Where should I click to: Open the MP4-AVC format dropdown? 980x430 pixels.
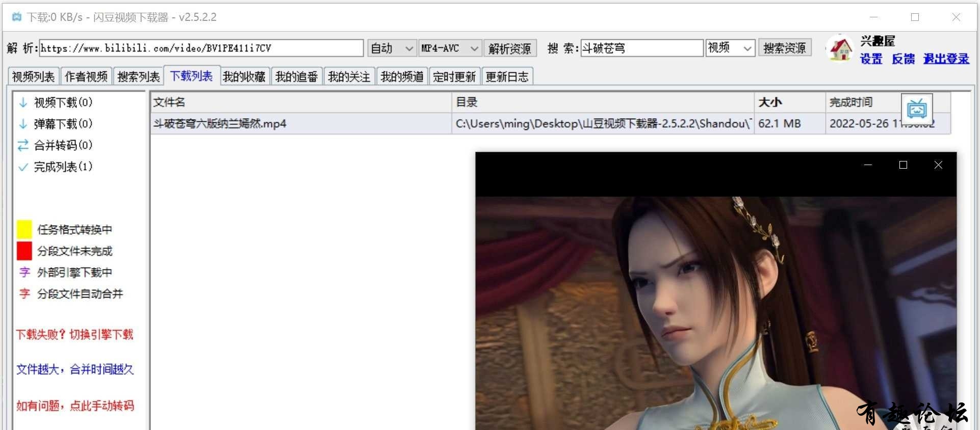[450, 48]
